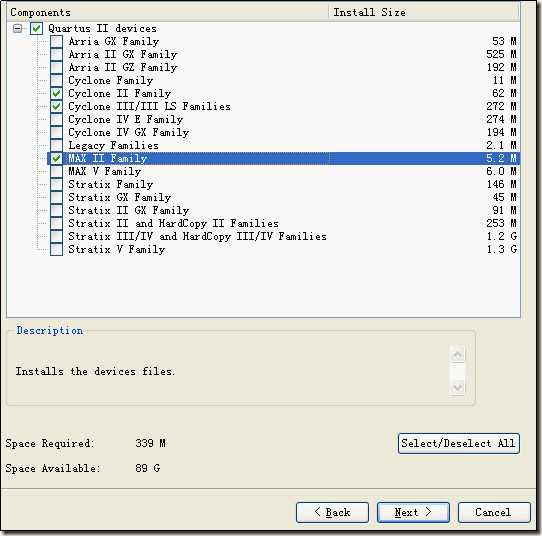This screenshot has height=536, width=542.
Task: Enable the Stratix GX Family checkbox
Action: point(56,198)
